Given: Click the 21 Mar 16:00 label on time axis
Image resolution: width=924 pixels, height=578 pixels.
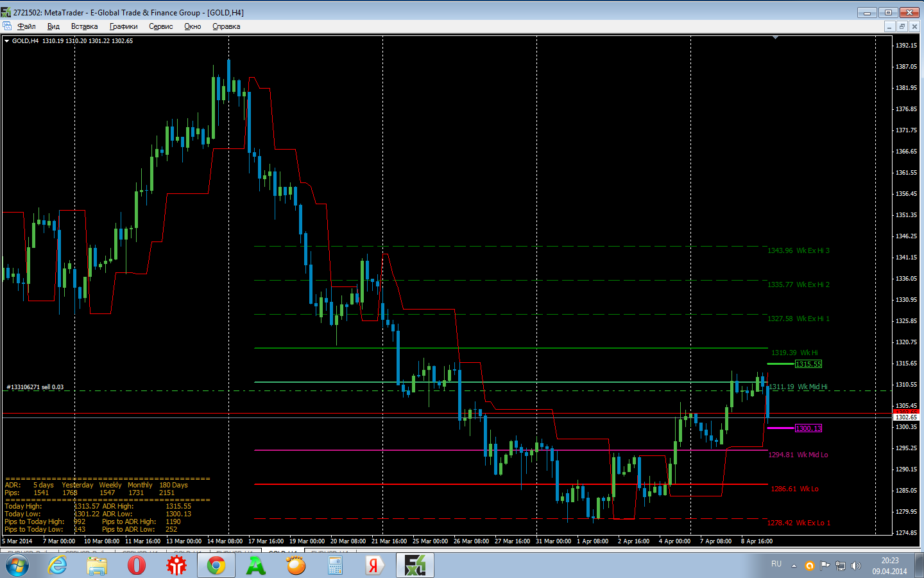Looking at the screenshot, I should 389,541.
